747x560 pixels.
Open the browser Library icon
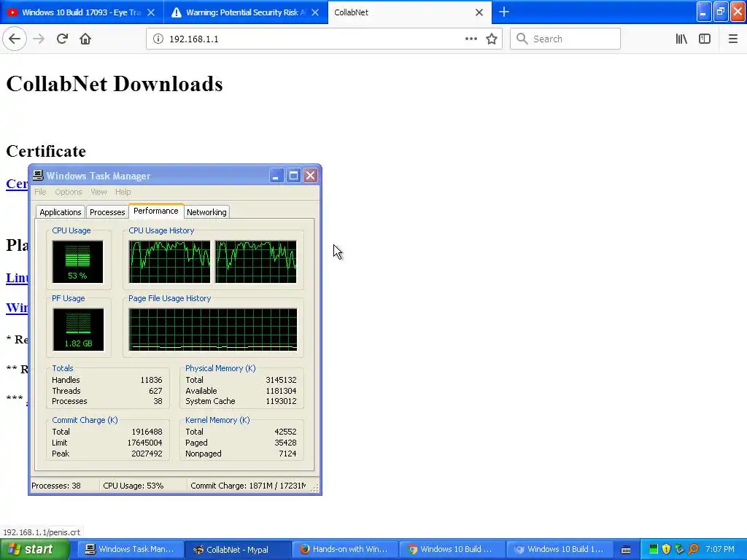(681, 39)
